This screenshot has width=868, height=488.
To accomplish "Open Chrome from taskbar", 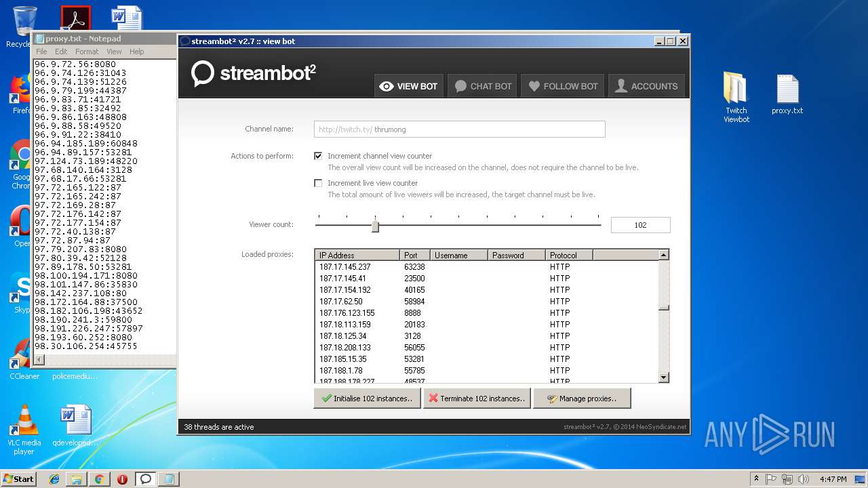I will [x=99, y=479].
